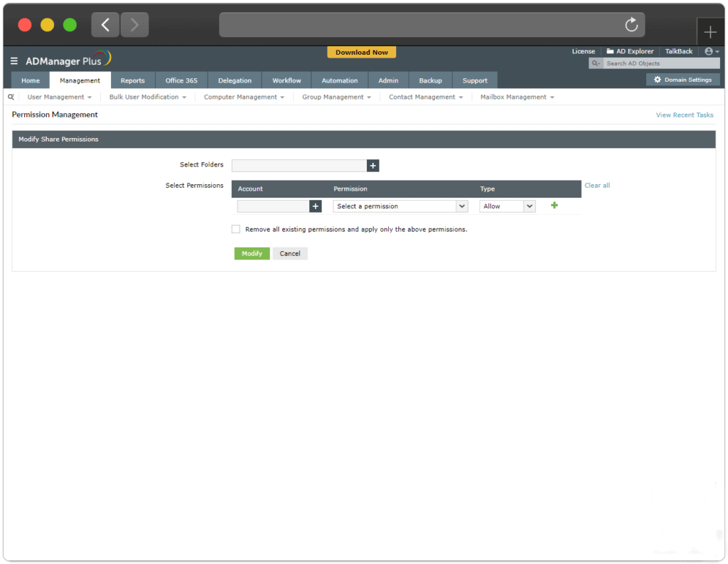Open the Reports tab
The width and height of the screenshot is (728, 564).
point(133,80)
